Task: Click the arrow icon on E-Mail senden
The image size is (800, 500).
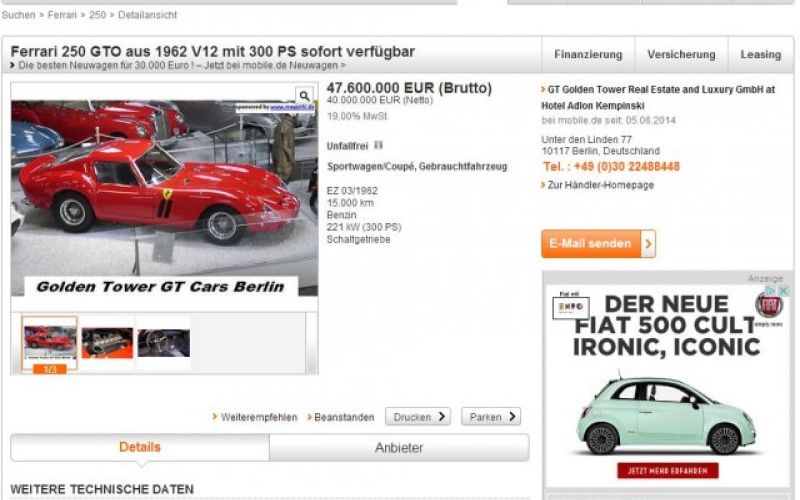Action: point(648,244)
